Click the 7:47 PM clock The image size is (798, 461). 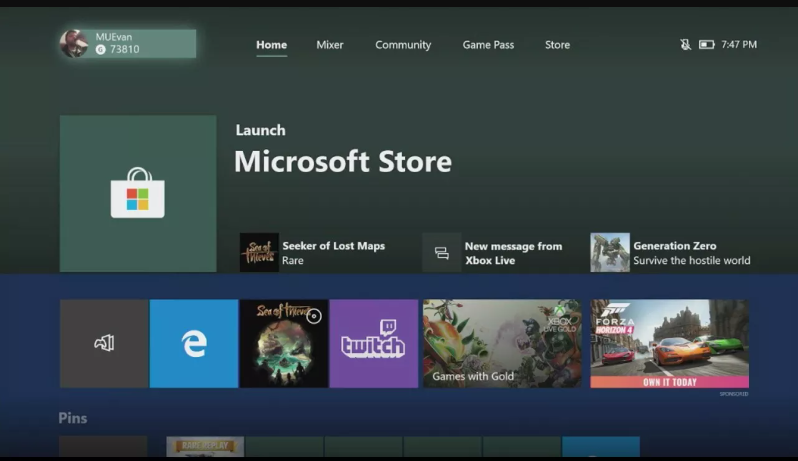739,45
